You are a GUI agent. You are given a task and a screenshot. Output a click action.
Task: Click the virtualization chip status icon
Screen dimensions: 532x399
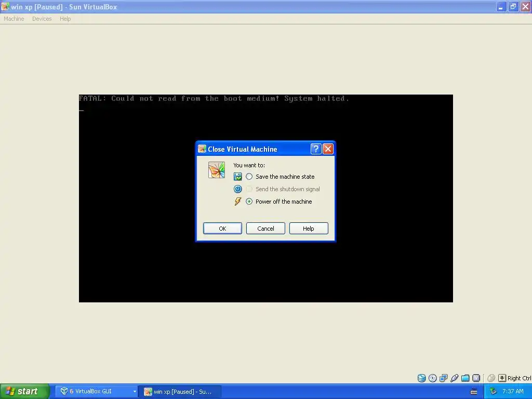[x=476, y=378]
